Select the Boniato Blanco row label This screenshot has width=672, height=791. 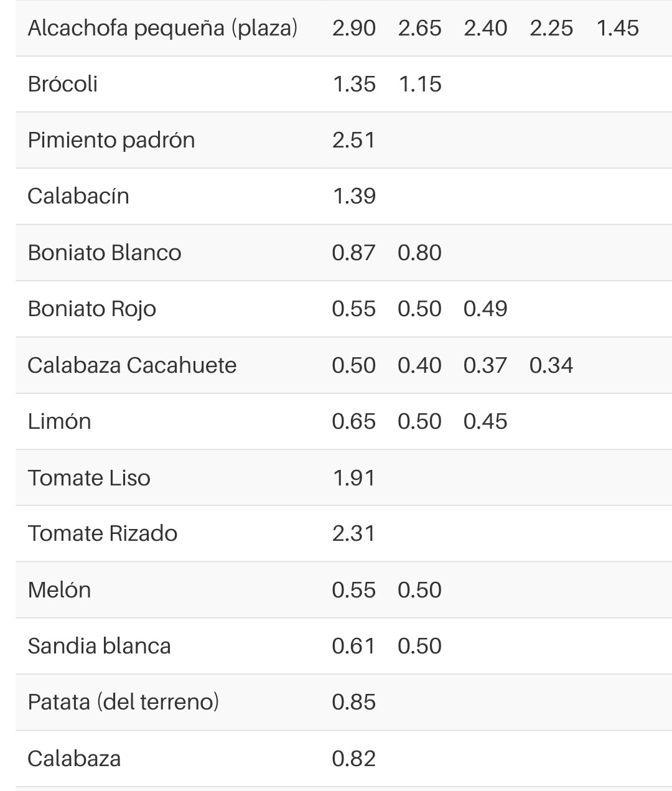(105, 253)
